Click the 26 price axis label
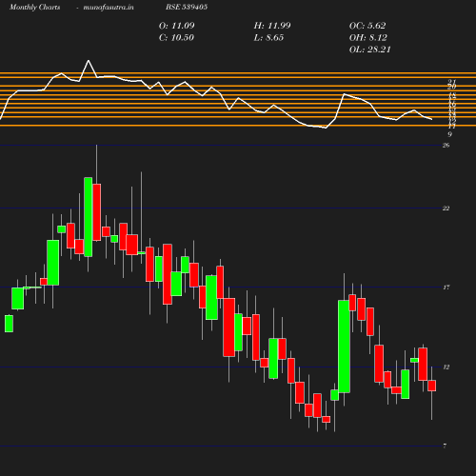 (446, 145)
